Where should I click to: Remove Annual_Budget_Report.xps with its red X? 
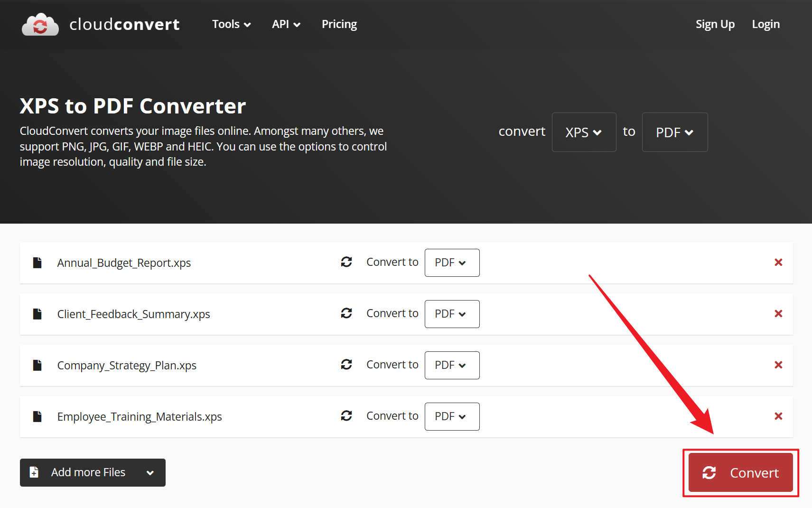coord(778,263)
